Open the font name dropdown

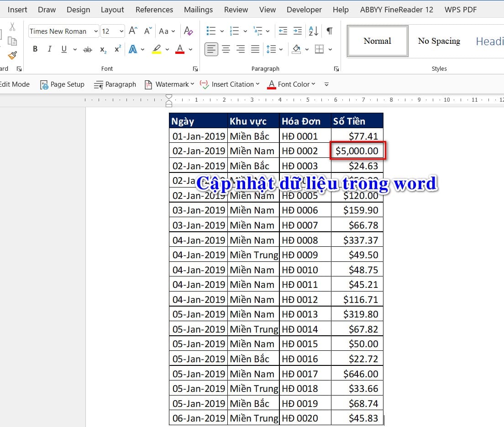coord(96,31)
